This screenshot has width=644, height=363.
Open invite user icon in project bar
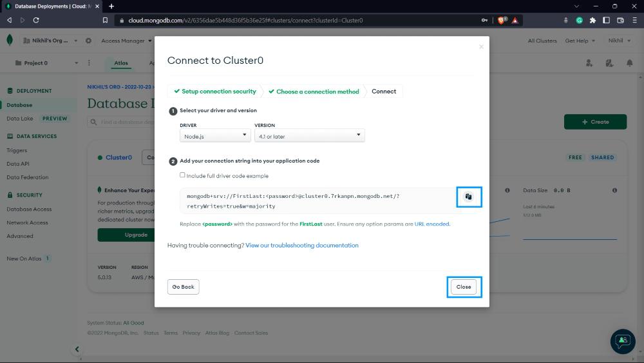click(589, 63)
